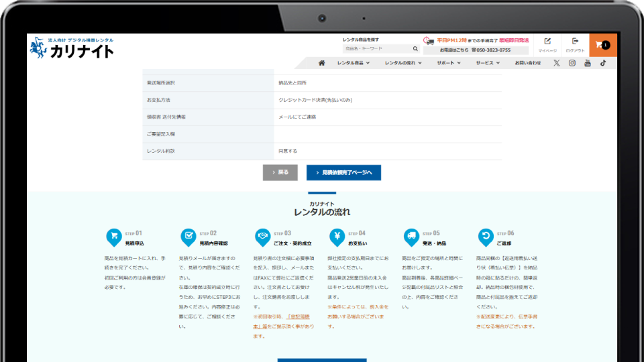Click the 見積申込 step title

tap(134, 244)
